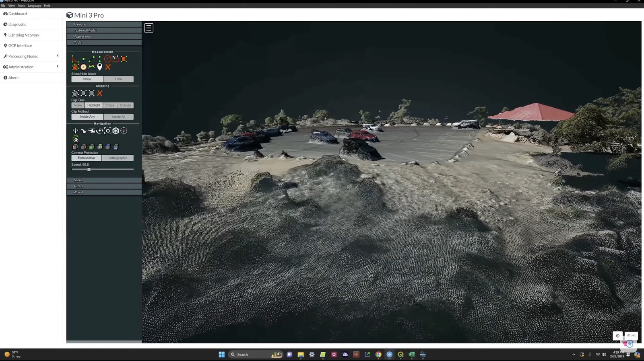Adjust the navigation Speed slider
The image size is (644, 361).
click(x=89, y=170)
